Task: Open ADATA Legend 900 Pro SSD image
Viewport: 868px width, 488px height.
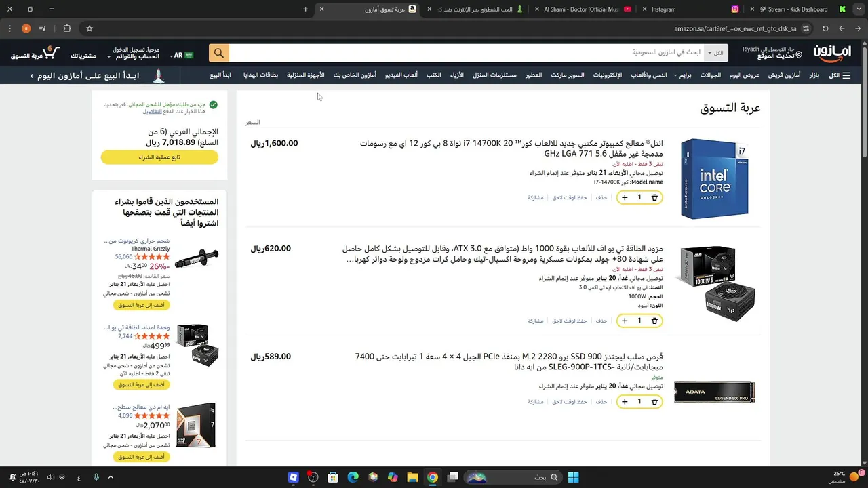Action: coord(715,392)
